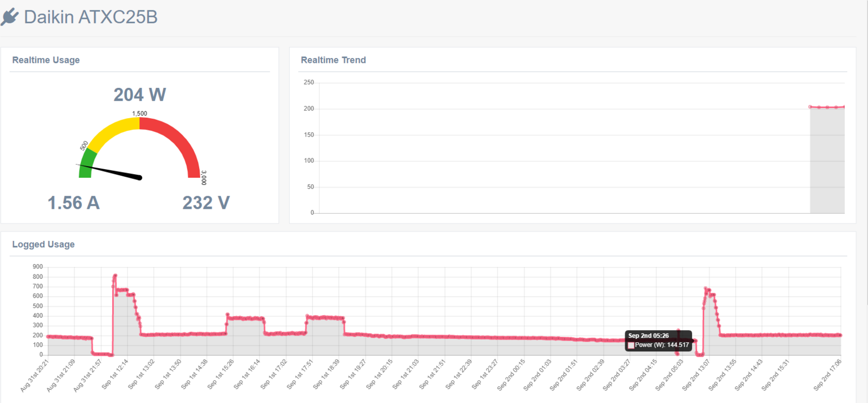The width and height of the screenshot is (868, 403).
Task: Click the Sep 2nd 02:39 time label
Action: pos(590,374)
